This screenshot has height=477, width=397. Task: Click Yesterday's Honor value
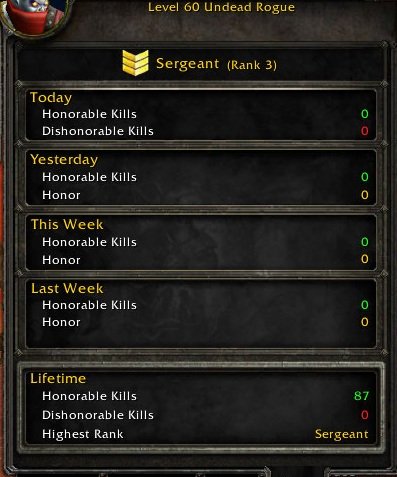tap(365, 195)
